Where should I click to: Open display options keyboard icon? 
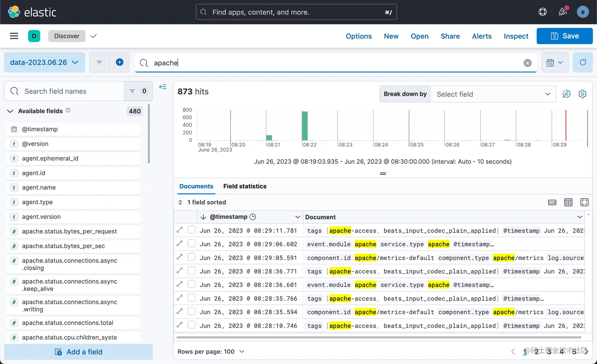coord(552,203)
